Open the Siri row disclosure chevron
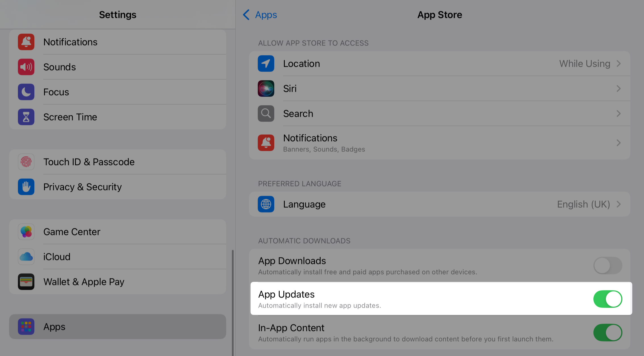The height and width of the screenshot is (356, 644). 618,89
